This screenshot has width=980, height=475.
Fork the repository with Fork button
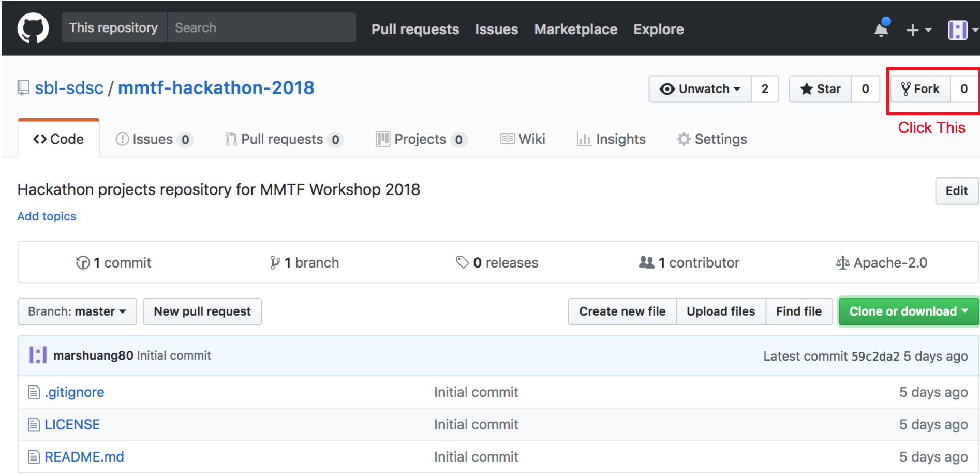click(x=920, y=89)
